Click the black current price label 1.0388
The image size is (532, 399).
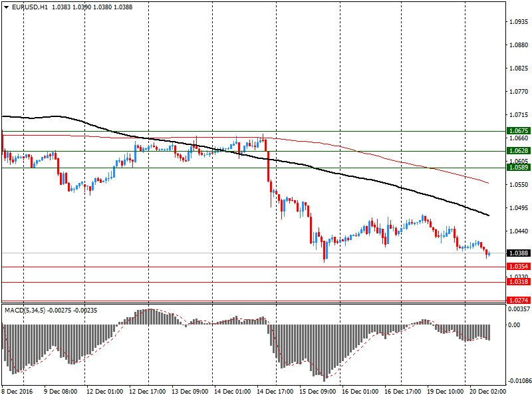pyautogui.click(x=519, y=253)
